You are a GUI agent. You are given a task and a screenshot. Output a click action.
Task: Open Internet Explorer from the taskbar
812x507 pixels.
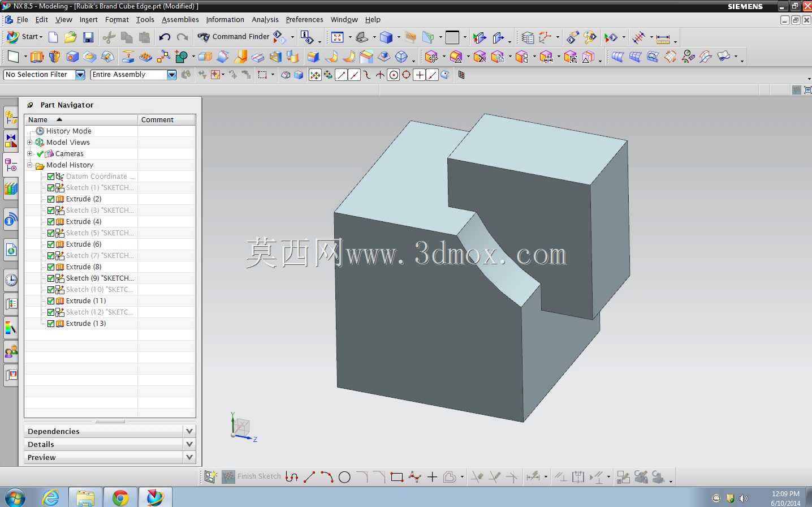click(x=51, y=497)
